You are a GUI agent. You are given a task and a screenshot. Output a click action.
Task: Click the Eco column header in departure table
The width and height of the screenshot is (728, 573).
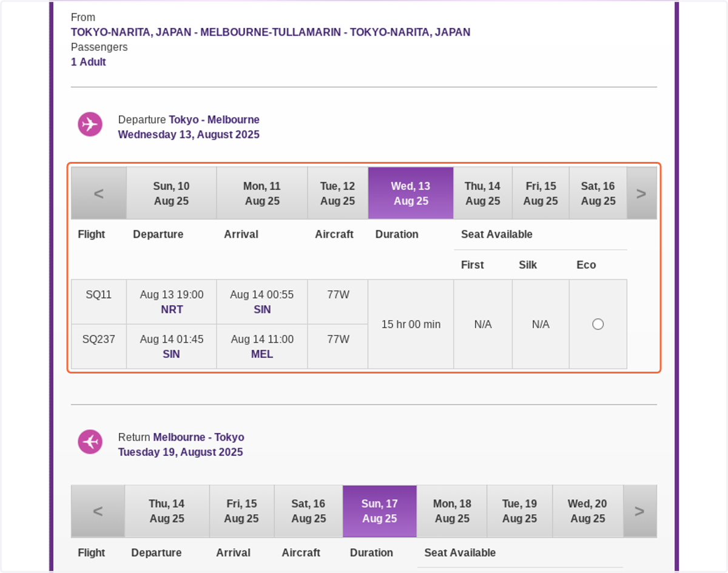586,265
